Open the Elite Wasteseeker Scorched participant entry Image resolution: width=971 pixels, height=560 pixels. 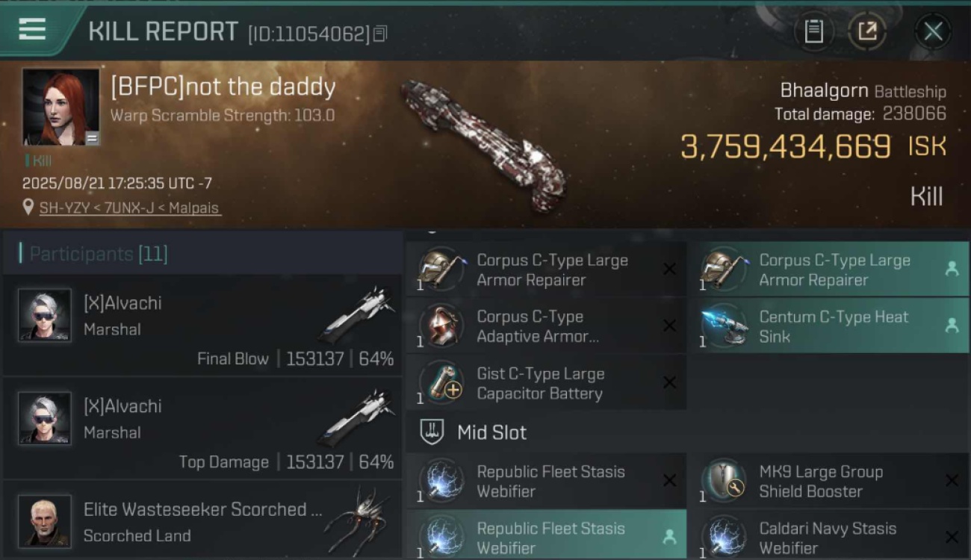(x=203, y=520)
